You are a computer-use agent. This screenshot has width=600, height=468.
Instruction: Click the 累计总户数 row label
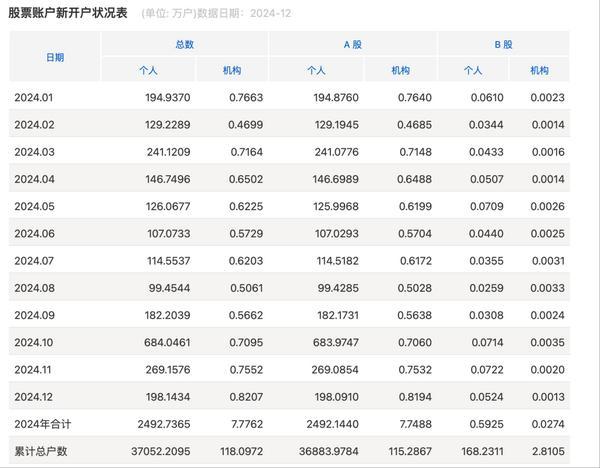click(39, 450)
